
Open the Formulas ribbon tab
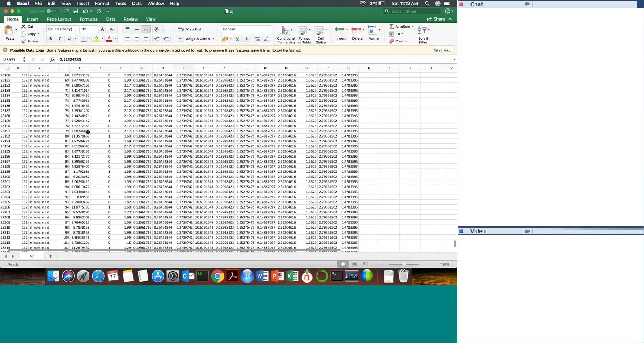tap(89, 19)
